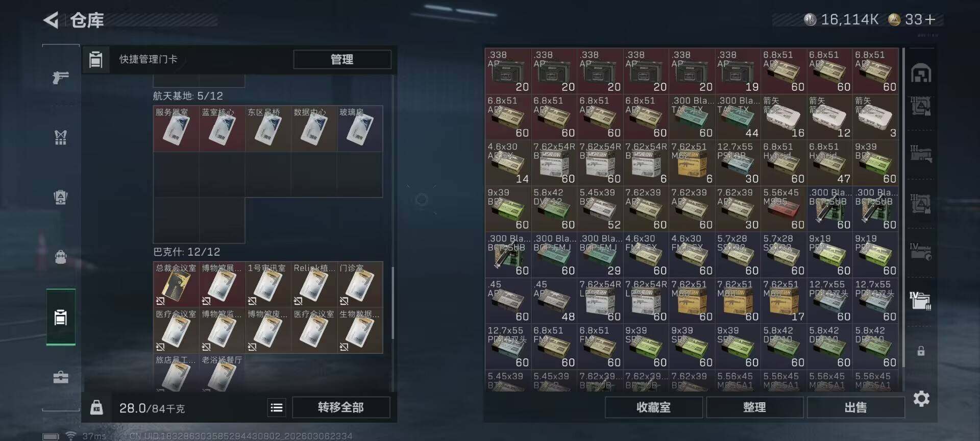Image resolution: width=980 pixels, height=441 pixels.
Task: Select the 服务器室 keycard
Action: (x=176, y=129)
